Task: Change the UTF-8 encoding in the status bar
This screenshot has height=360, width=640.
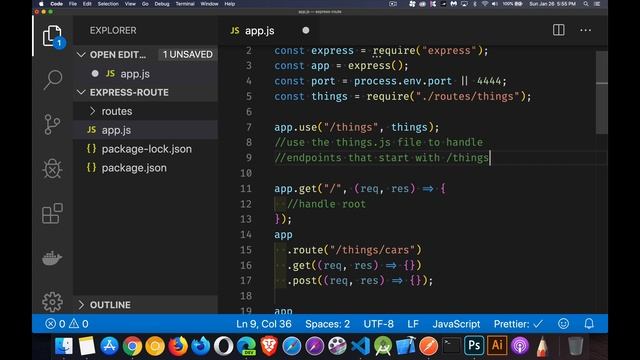Action: point(378,324)
